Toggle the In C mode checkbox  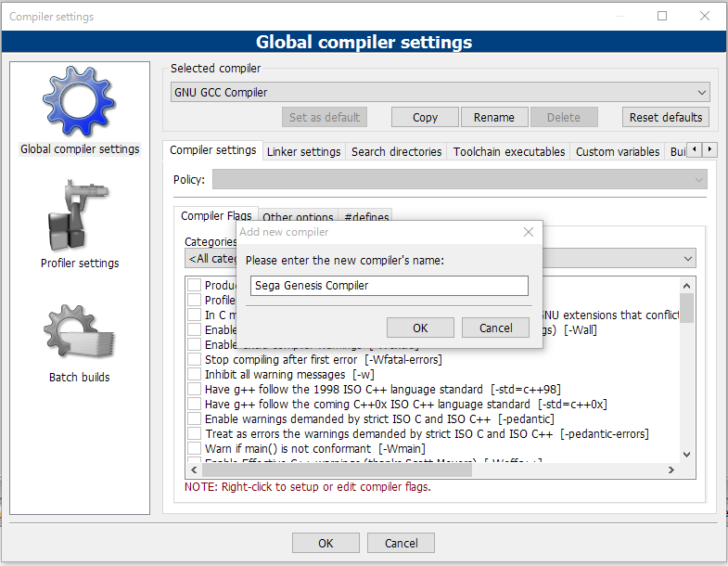coord(194,315)
